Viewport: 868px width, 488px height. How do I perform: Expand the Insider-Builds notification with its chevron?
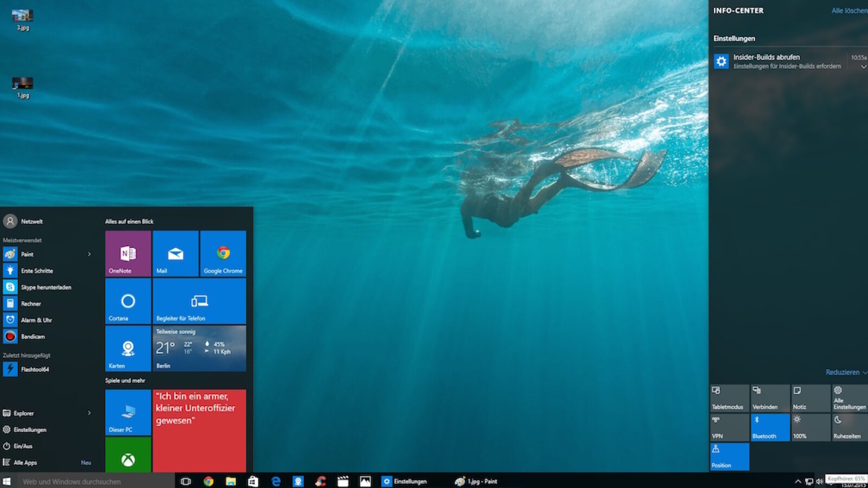point(864,67)
